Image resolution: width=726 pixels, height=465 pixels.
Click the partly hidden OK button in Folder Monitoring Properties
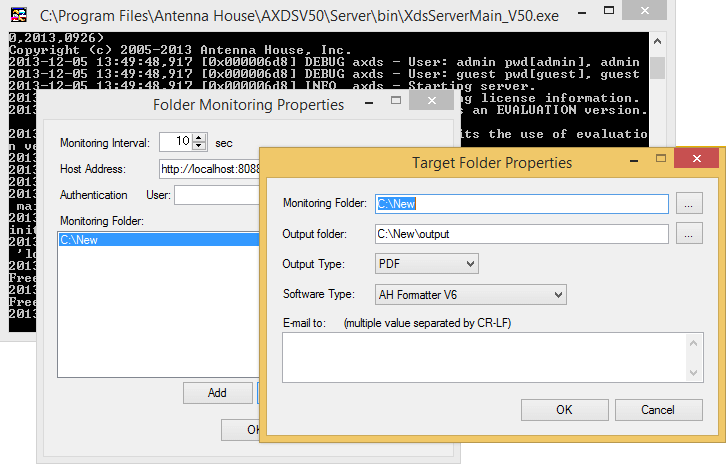[x=240, y=430]
